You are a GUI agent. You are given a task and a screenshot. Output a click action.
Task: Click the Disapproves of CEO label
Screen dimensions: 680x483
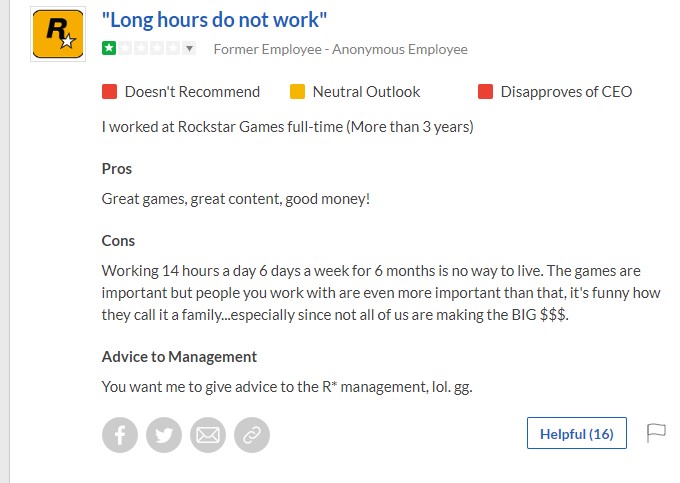click(x=566, y=92)
